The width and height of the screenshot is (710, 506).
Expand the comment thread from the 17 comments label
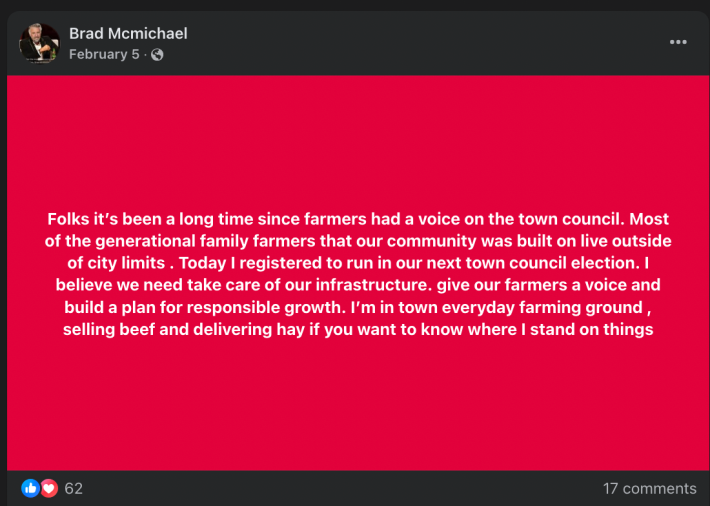(649, 489)
